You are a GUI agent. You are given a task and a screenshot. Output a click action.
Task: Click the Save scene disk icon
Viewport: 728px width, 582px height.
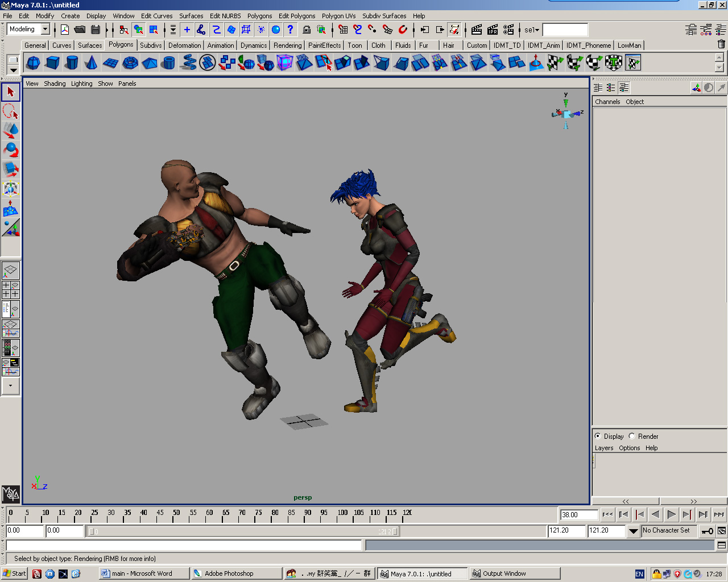point(96,30)
